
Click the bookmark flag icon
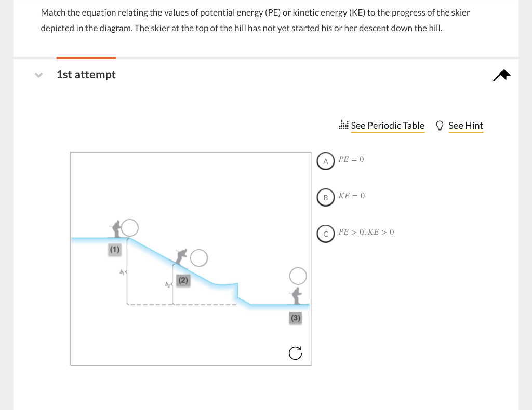tap(501, 75)
